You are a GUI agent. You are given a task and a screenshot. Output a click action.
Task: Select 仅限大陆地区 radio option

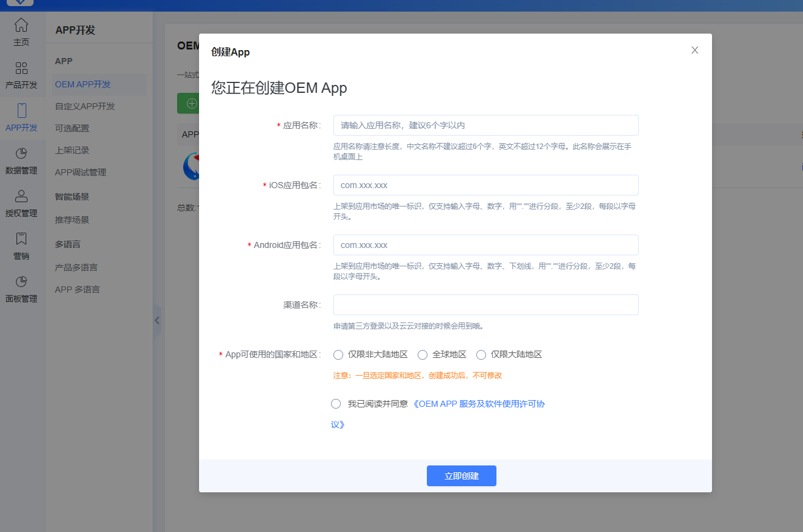pos(481,355)
